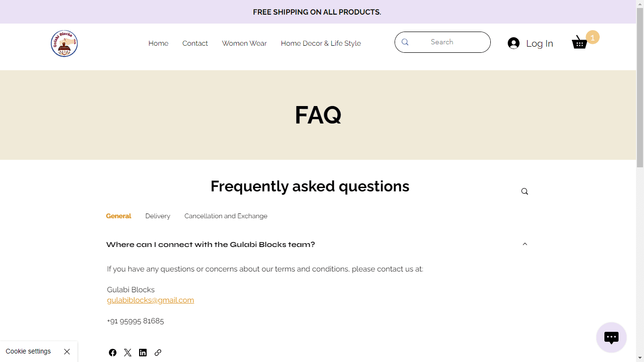The height and width of the screenshot is (362, 644).
Task: Click the Gulabi Blocks logo
Action: coord(64,43)
